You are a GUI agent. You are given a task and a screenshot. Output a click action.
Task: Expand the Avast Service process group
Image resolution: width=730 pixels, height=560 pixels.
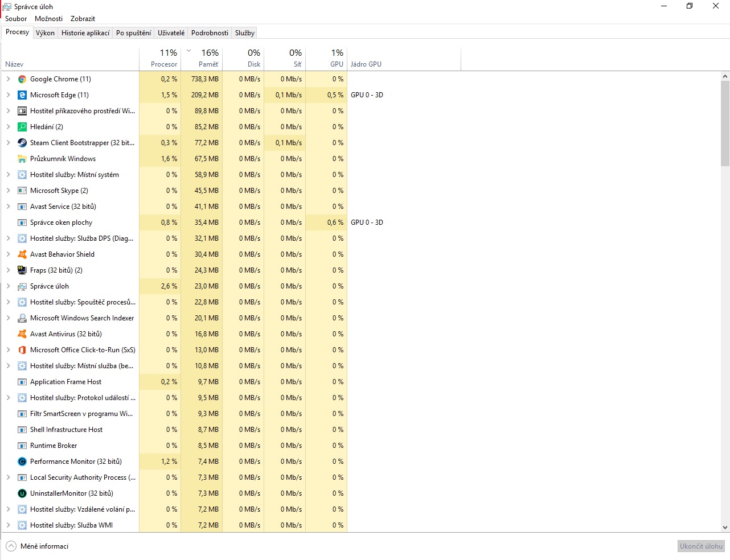click(8, 207)
